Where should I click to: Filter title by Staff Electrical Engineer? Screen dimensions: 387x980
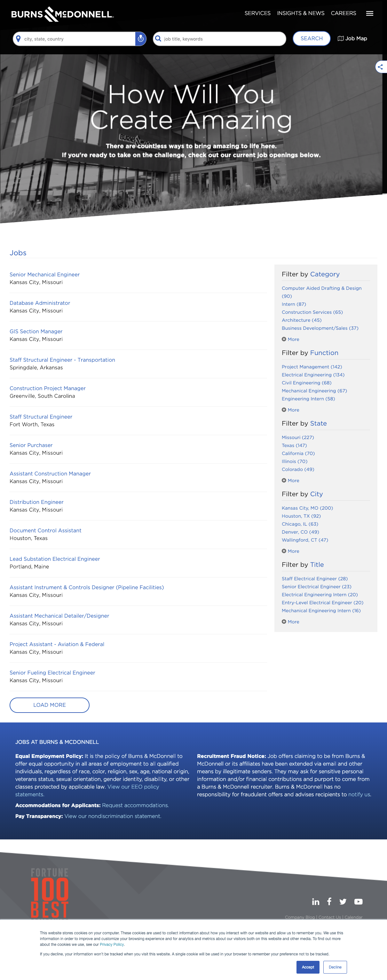pos(315,579)
